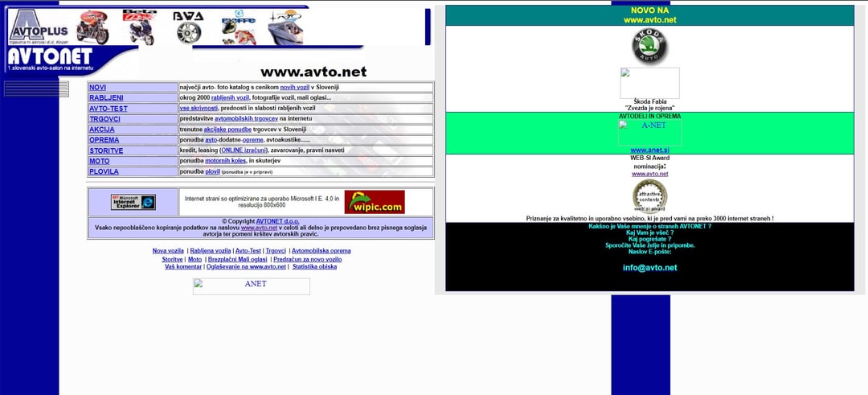This screenshot has width=868, height=395.
Task: Click the WEB-SI award badge
Action: (x=650, y=196)
